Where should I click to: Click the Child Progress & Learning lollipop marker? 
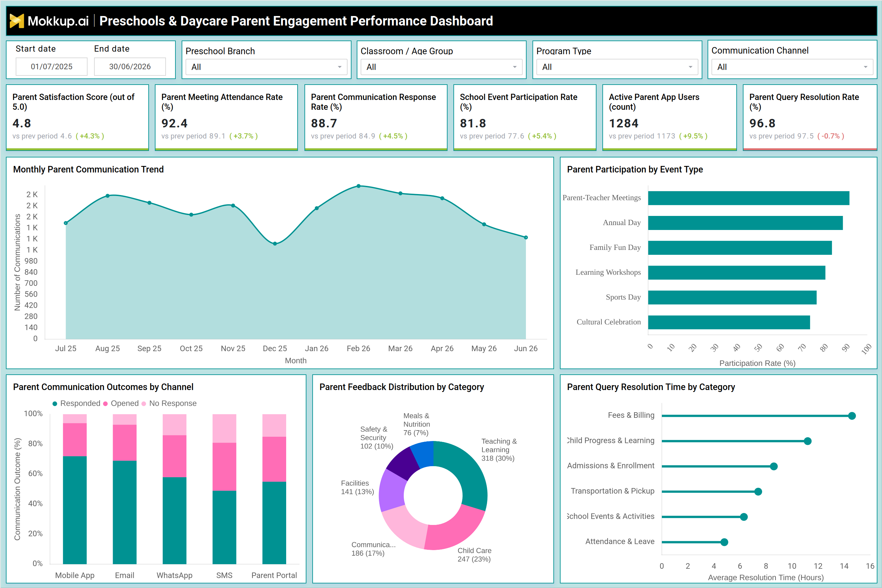(808, 441)
